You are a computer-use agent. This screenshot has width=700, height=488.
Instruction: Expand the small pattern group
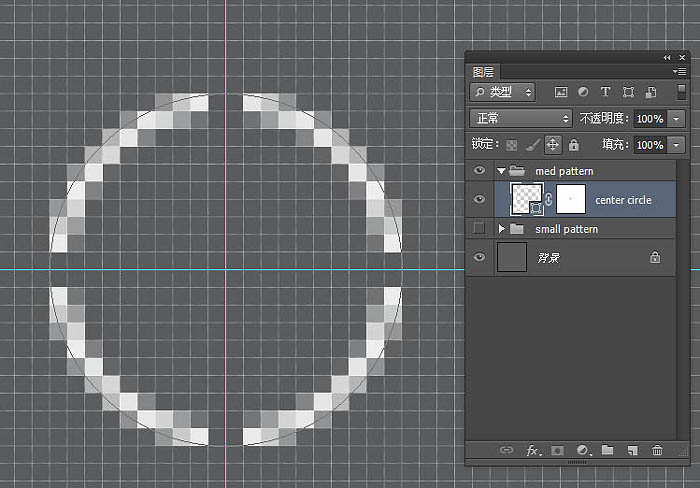(x=501, y=229)
